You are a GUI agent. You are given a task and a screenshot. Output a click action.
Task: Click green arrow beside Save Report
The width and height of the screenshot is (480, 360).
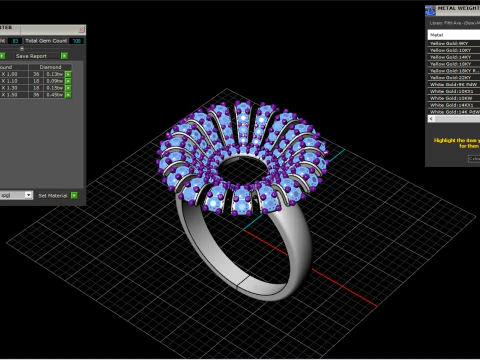tap(64, 56)
